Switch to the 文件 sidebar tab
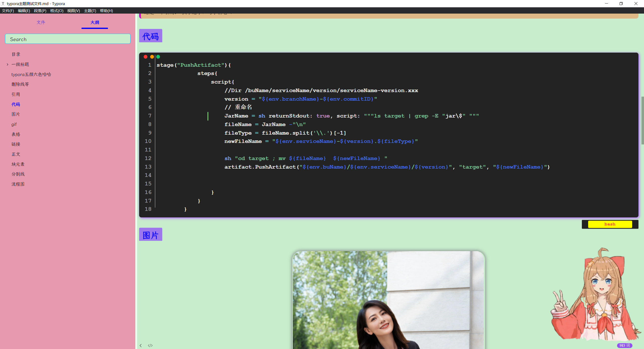The image size is (644, 349). click(x=41, y=22)
